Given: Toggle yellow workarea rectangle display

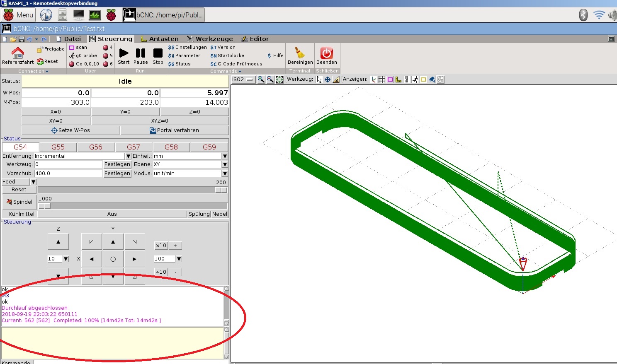Looking at the screenshot, I should pyautogui.click(x=423, y=80).
